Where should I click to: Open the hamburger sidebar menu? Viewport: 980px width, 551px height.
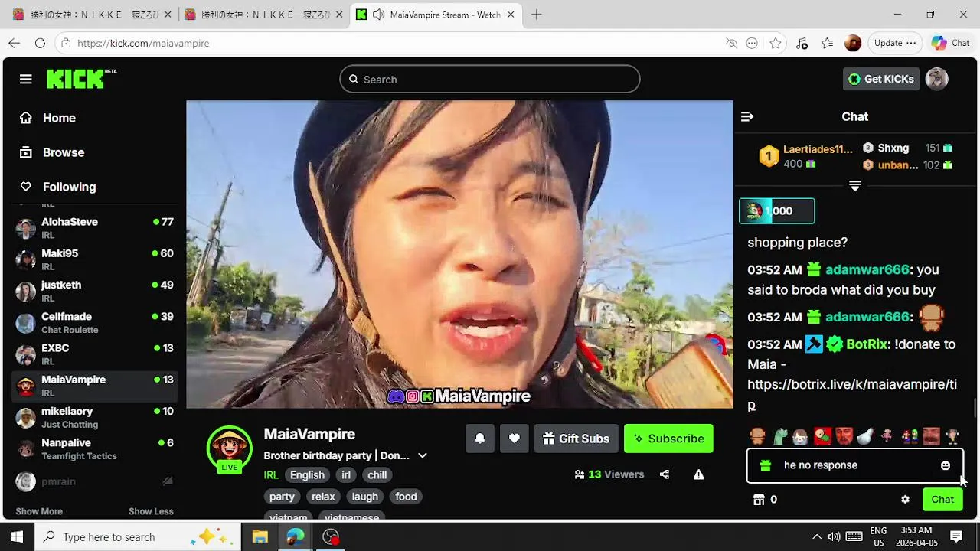coord(25,79)
